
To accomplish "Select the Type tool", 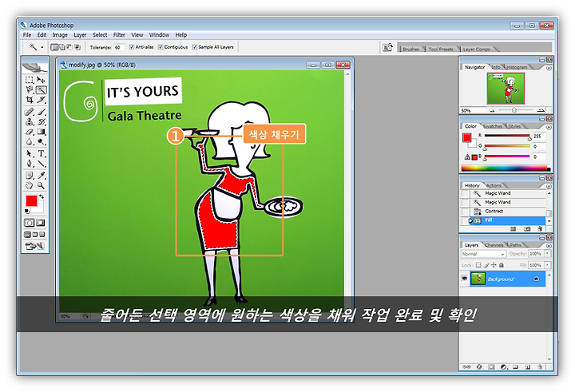I will (41, 153).
